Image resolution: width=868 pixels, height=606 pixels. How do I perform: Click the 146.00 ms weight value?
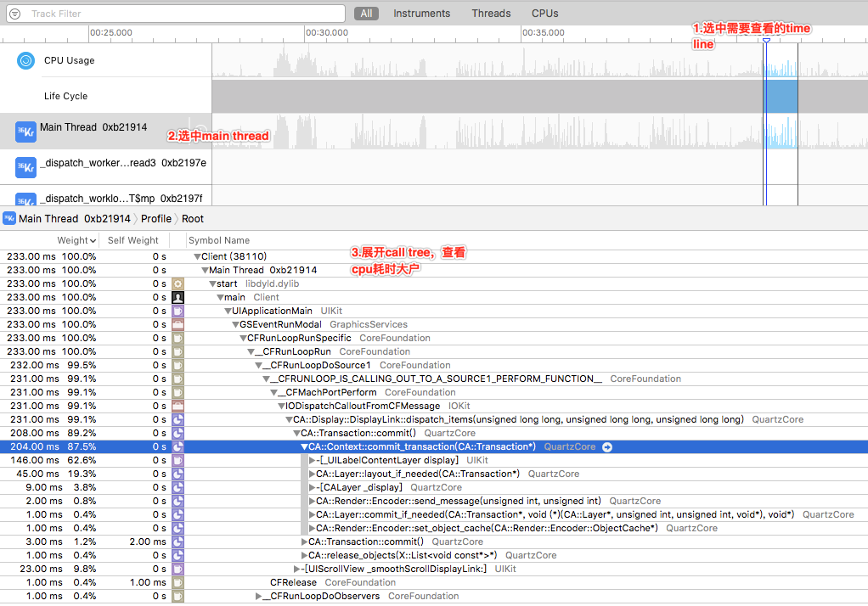click(36, 461)
